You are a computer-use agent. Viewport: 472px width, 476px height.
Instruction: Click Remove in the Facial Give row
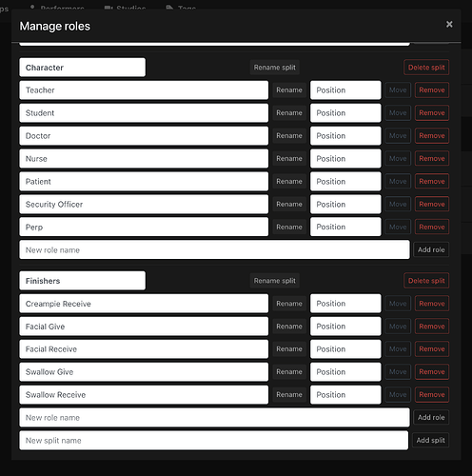pos(432,327)
